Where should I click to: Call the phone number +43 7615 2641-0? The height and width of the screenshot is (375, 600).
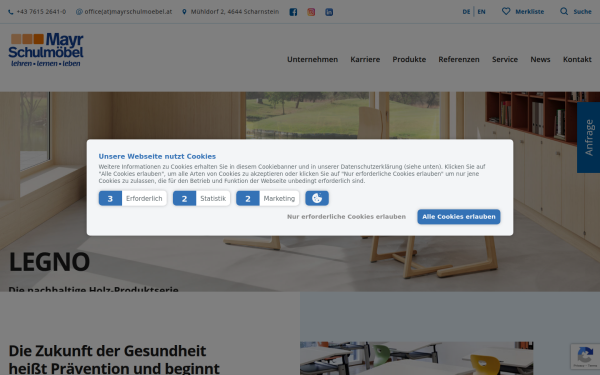(x=41, y=12)
